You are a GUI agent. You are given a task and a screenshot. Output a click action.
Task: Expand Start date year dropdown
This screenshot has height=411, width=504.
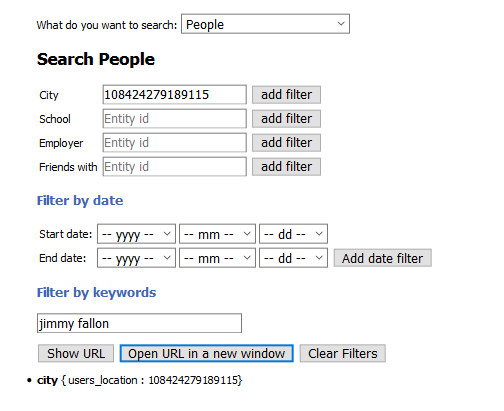tap(136, 234)
